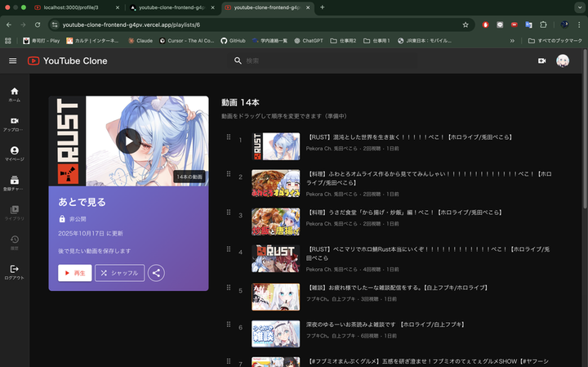
Task: Switch to the localhost:3000/profile/3 tab
Action: tap(77, 7)
